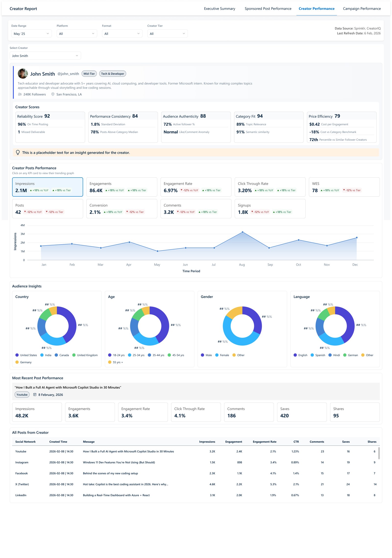Expand the Format filter dropdown
This screenshot has height=558, width=392.
pos(122,34)
